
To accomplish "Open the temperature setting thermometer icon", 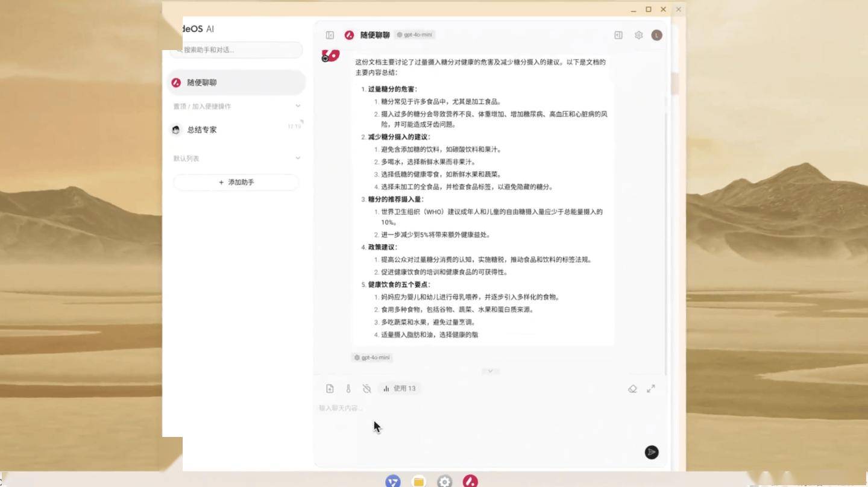I will point(348,389).
